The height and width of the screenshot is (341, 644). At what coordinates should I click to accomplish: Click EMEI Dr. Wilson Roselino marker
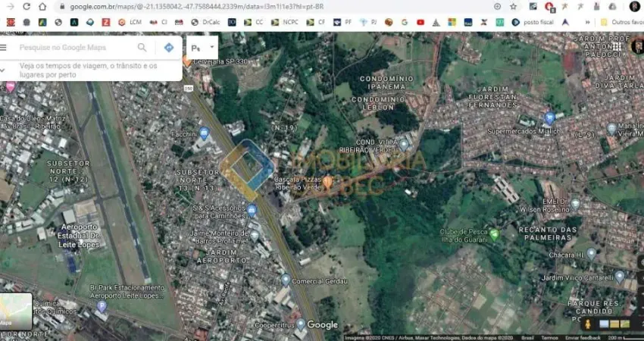(575, 204)
